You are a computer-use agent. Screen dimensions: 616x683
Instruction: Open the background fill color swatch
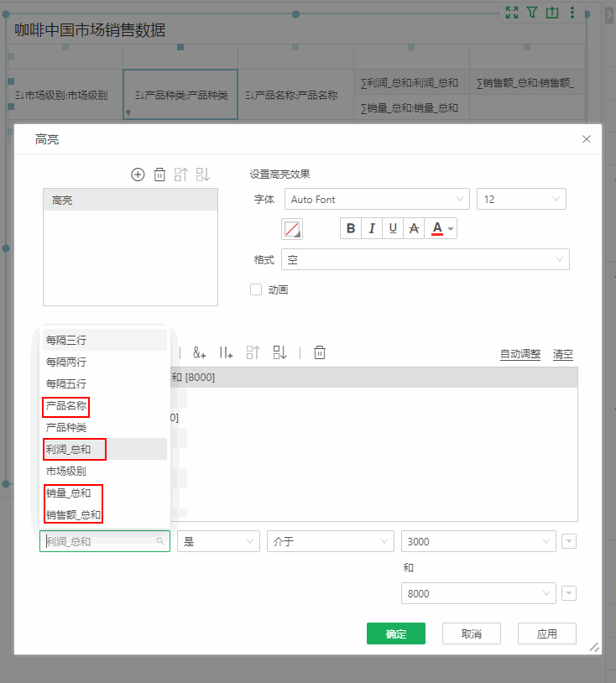[x=292, y=229]
